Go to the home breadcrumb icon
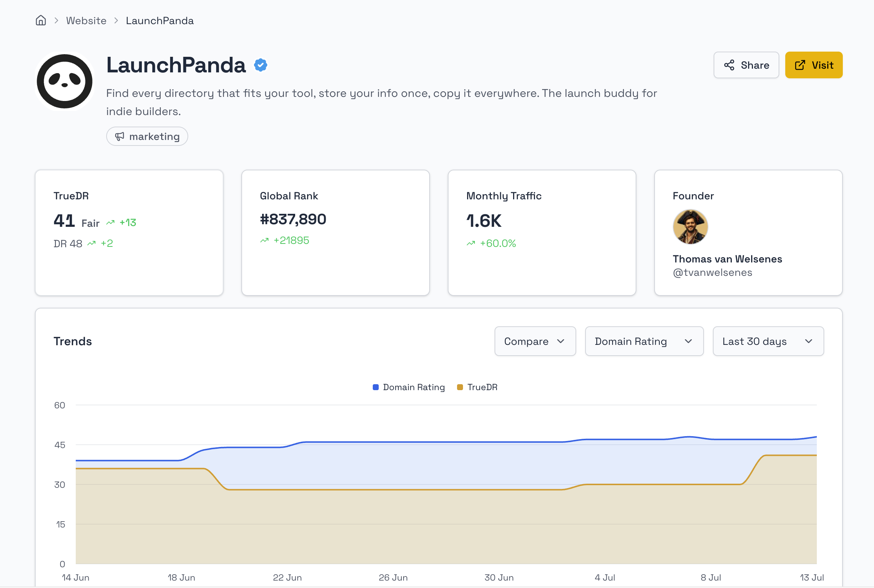The image size is (874, 588). 40,20
